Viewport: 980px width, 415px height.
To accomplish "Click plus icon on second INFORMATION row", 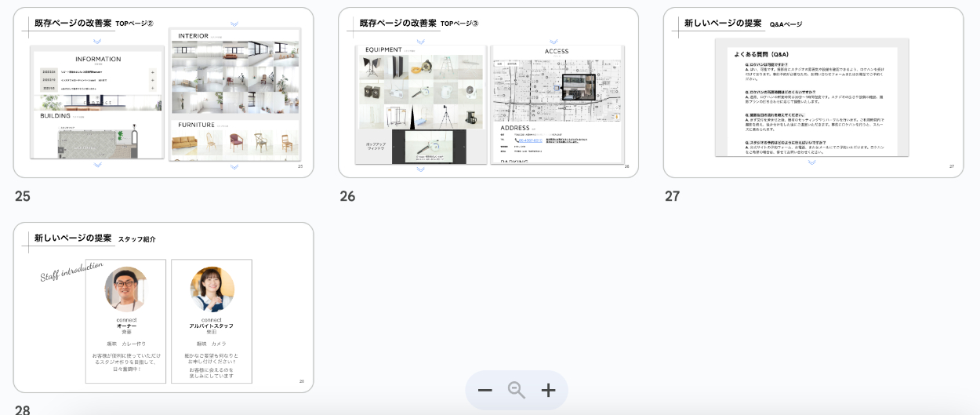I will (x=152, y=80).
